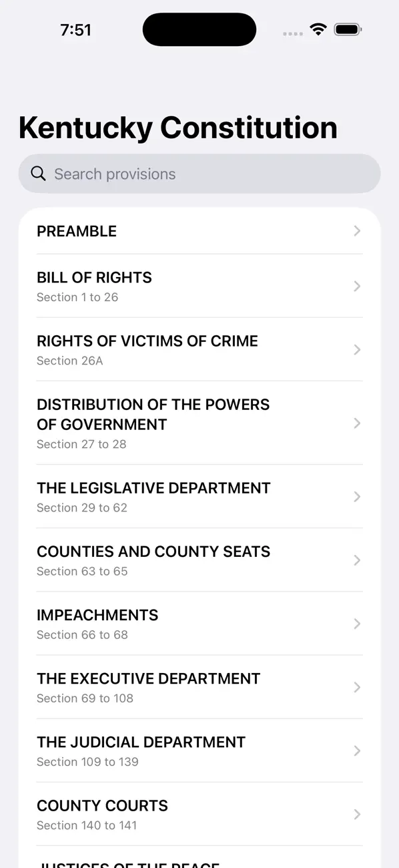The height and width of the screenshot is (868, 399).
Task: Click the chevron next to BILL OF RIGHTS
Action: pyautogui.click(x=356, y=286)
